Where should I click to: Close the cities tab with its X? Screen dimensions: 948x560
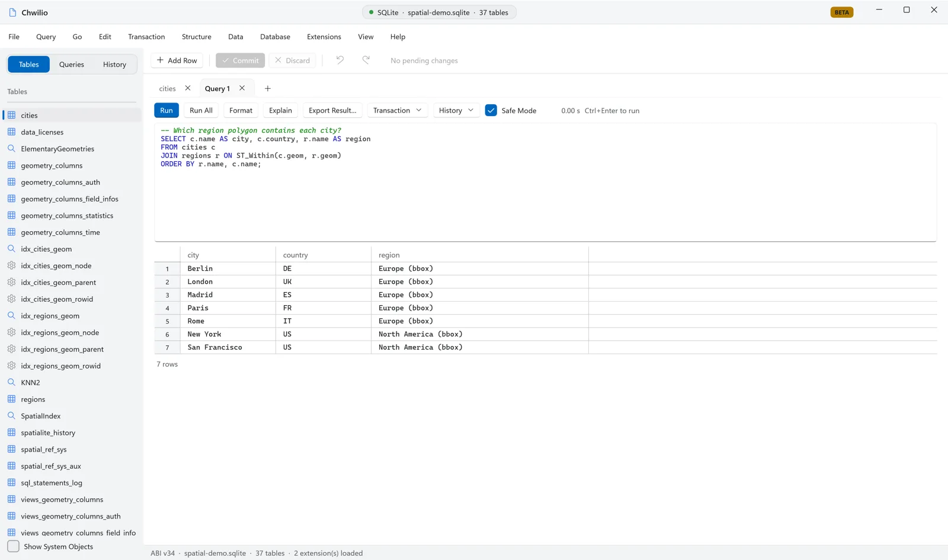tap(188, 88)
